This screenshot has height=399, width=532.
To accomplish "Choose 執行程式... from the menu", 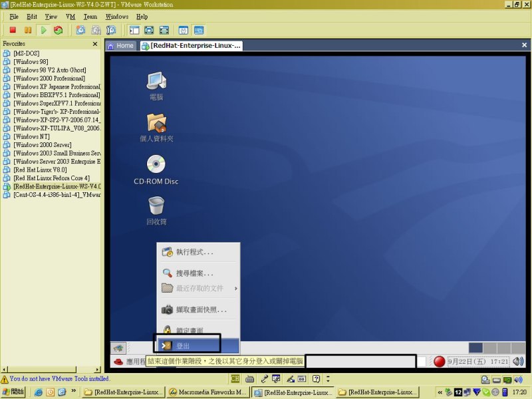I will click(x=198, y=252).
